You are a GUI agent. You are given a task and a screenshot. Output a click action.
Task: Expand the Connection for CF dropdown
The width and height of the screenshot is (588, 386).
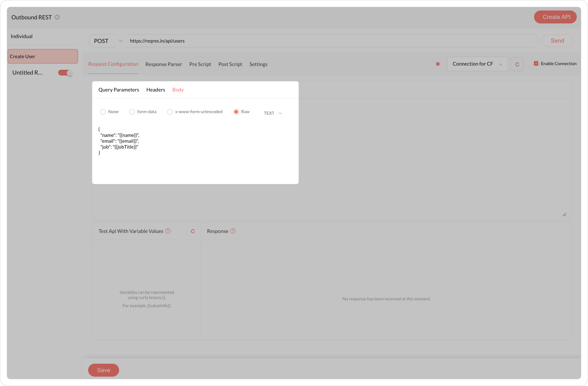pyautogui.click(x=477, y=64)
